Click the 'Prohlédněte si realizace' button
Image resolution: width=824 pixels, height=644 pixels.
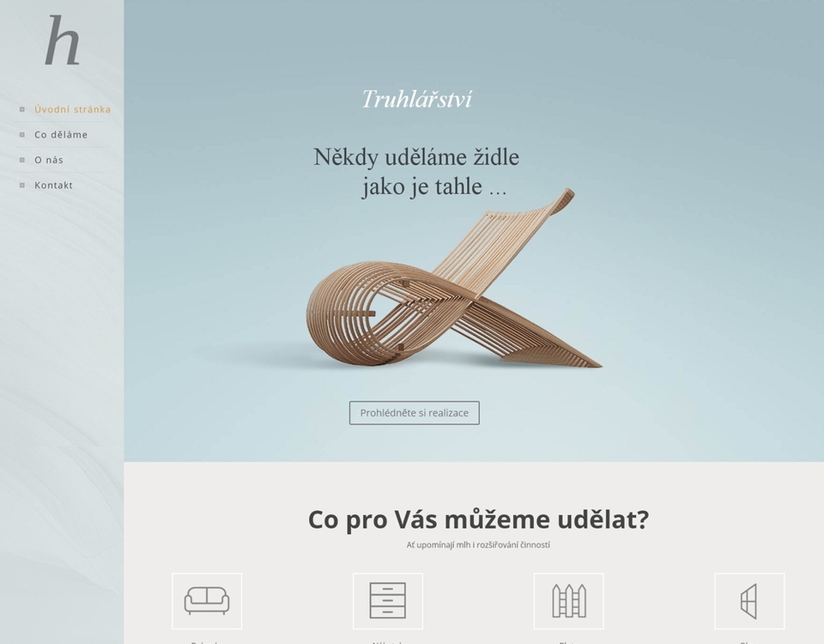pos(414,413)
